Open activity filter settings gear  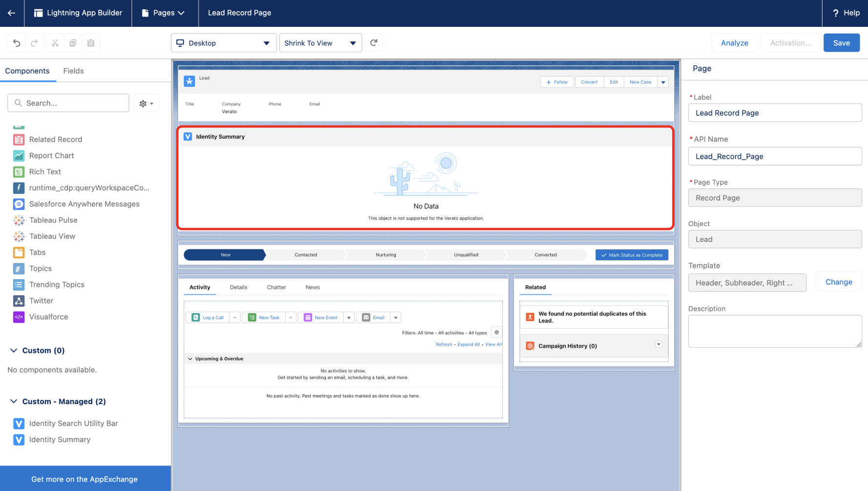(x=496, y=332)
